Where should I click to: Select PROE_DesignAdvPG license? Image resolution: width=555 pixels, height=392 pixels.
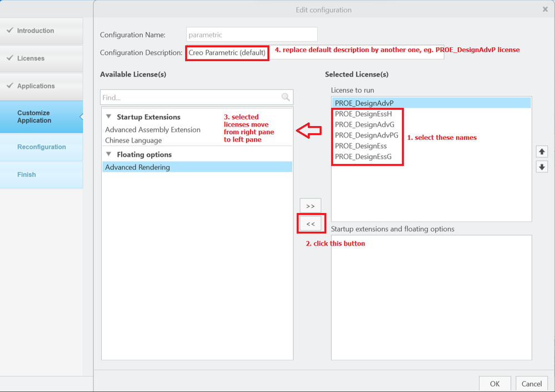[x=431, y=135]
